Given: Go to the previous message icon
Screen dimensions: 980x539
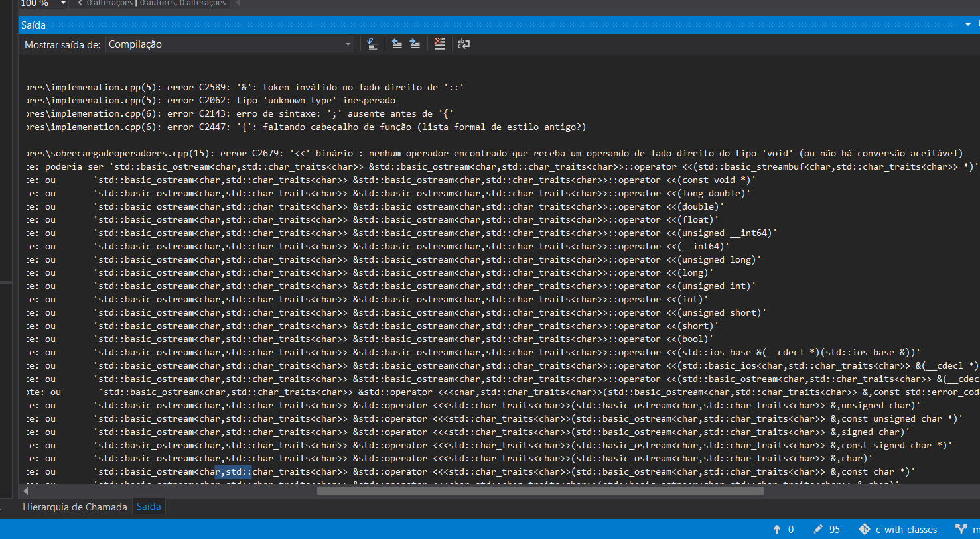Looking at the screenshot, I should [x=397, y=44].
